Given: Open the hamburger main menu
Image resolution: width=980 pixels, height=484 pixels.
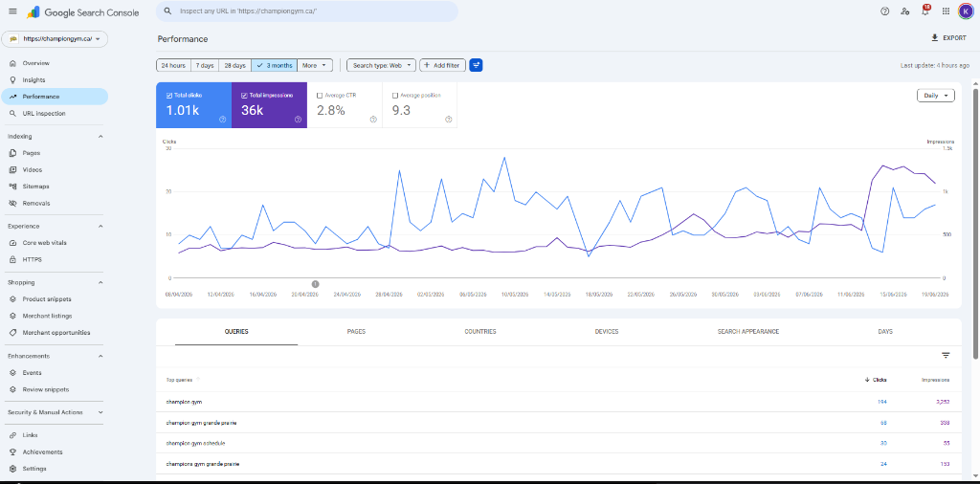Looking at the screenshot, I should tap(12, 11).
